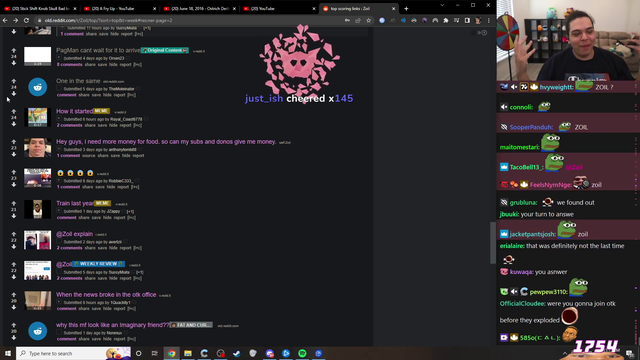Downvote the 'why this mf look like' post

click(14, 338)
